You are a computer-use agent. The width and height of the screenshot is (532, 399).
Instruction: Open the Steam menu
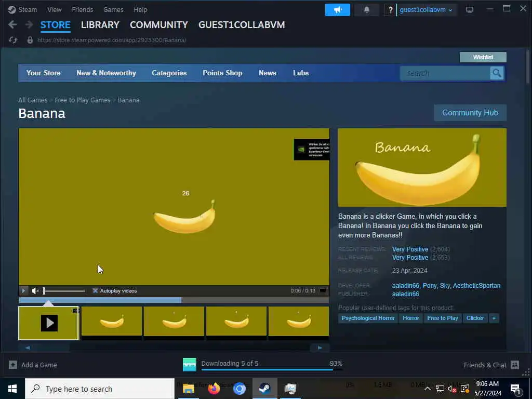point(28,9)
